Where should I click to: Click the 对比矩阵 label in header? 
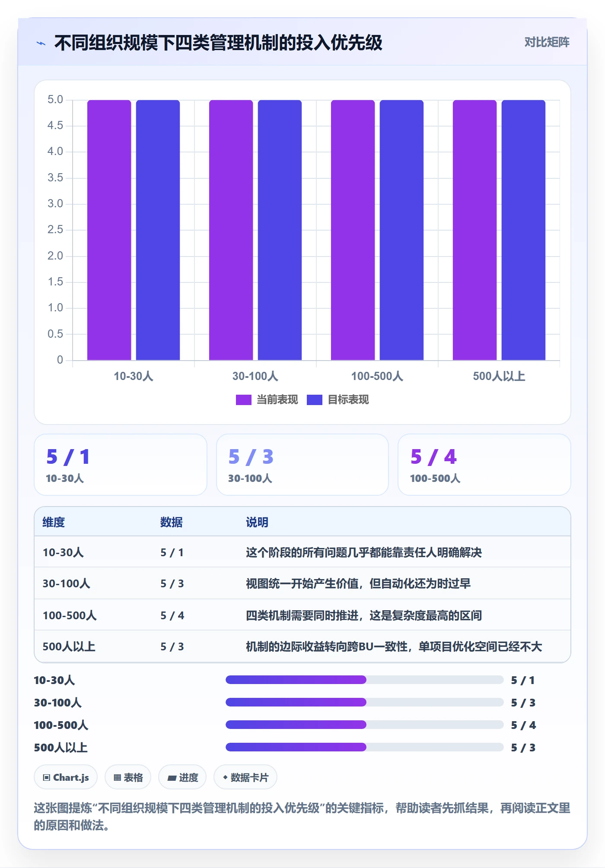(x=547, y=42)
